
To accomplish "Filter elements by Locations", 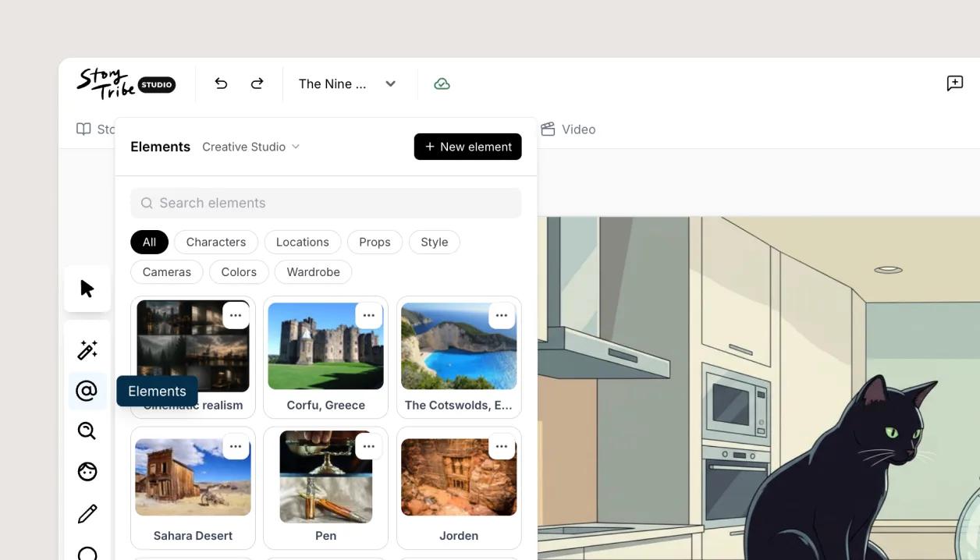I will 302,242.
